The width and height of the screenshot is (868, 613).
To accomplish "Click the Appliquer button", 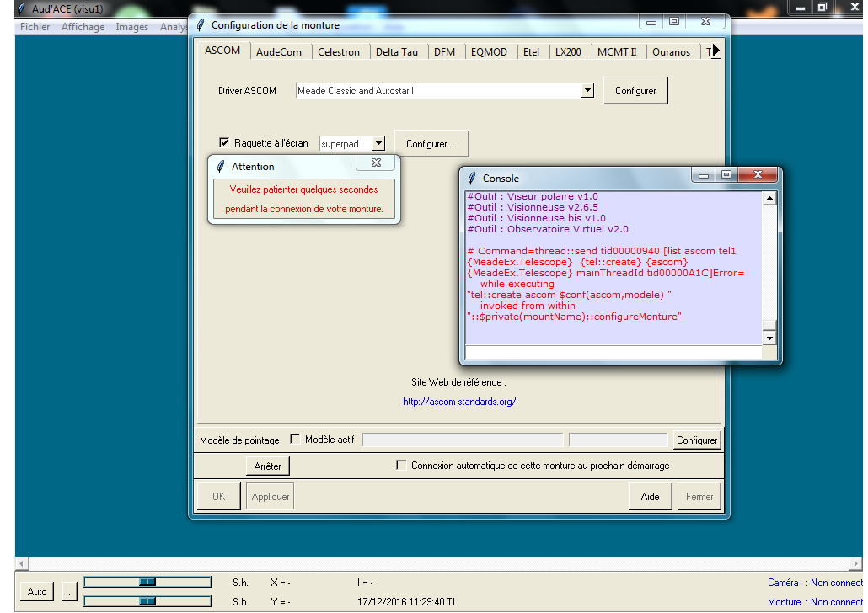I will coord(271,496).
